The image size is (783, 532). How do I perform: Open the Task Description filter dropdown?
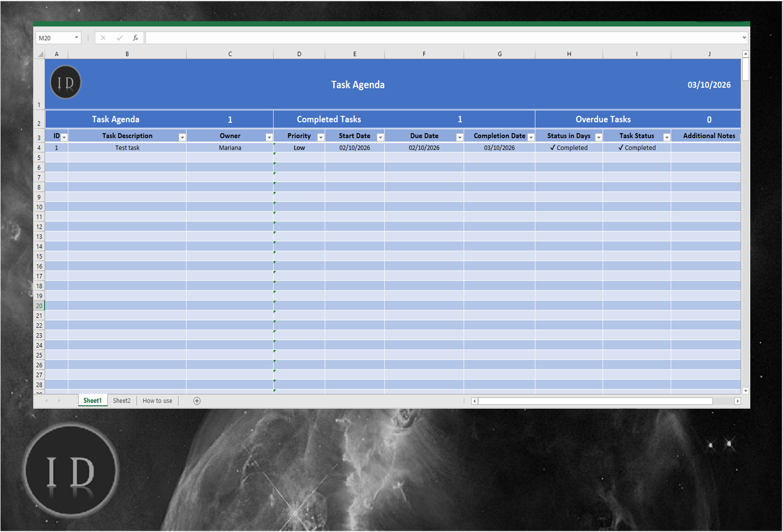click(182, 137)
